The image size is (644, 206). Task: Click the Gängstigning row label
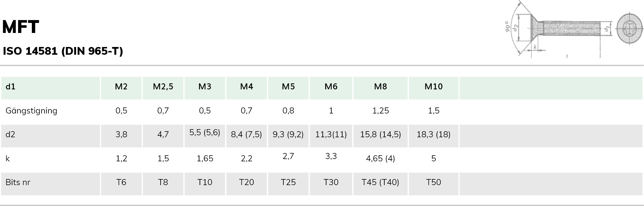tap(32, 111)
